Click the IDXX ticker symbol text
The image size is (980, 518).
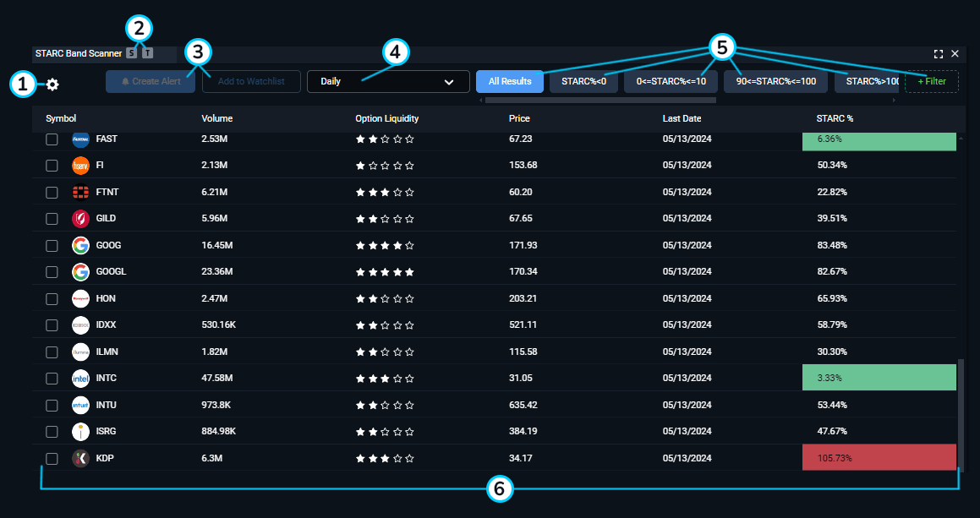click(x=107, y=325)
